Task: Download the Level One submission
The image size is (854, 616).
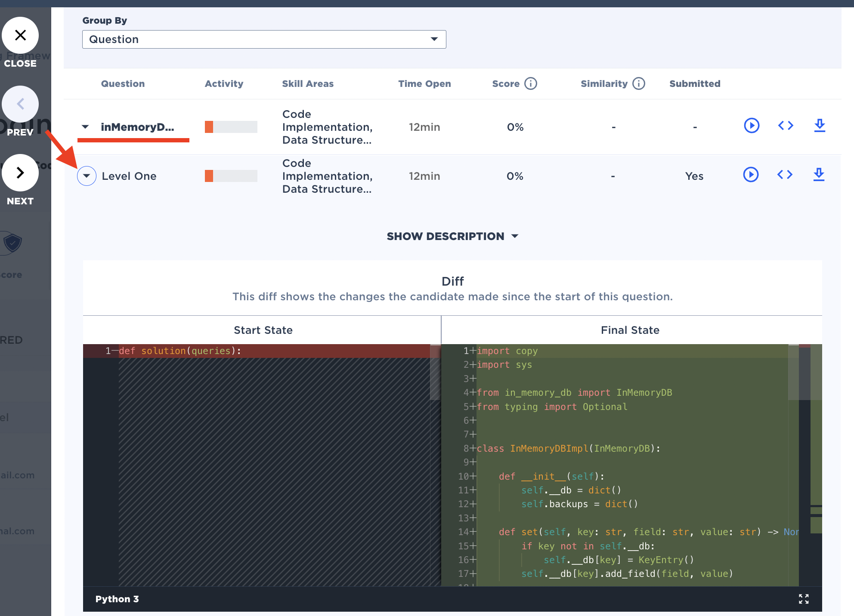Action: coord(819,175)
